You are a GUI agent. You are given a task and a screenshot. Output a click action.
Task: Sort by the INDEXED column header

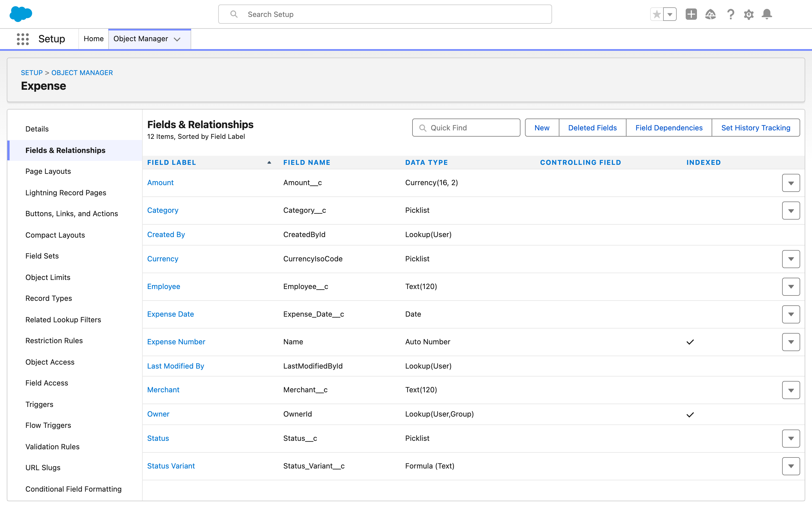click(704, 163)
